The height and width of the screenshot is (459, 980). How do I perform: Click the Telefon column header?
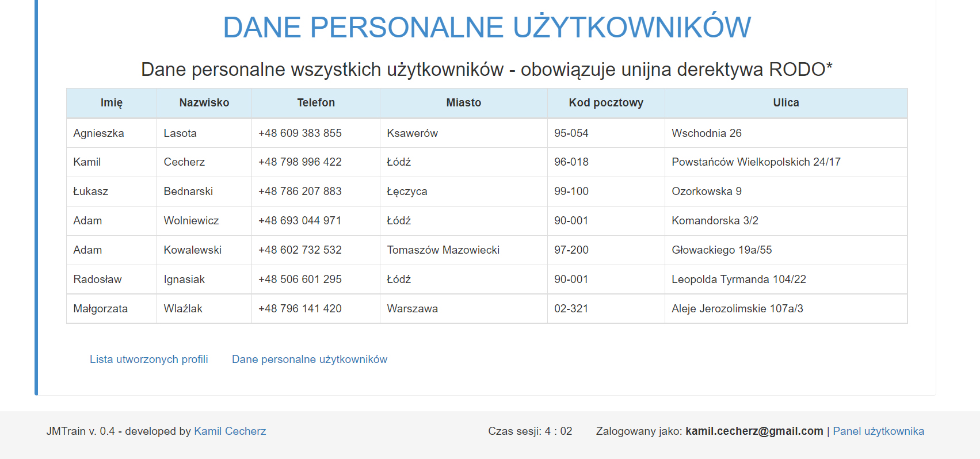(x=316, y=103)
